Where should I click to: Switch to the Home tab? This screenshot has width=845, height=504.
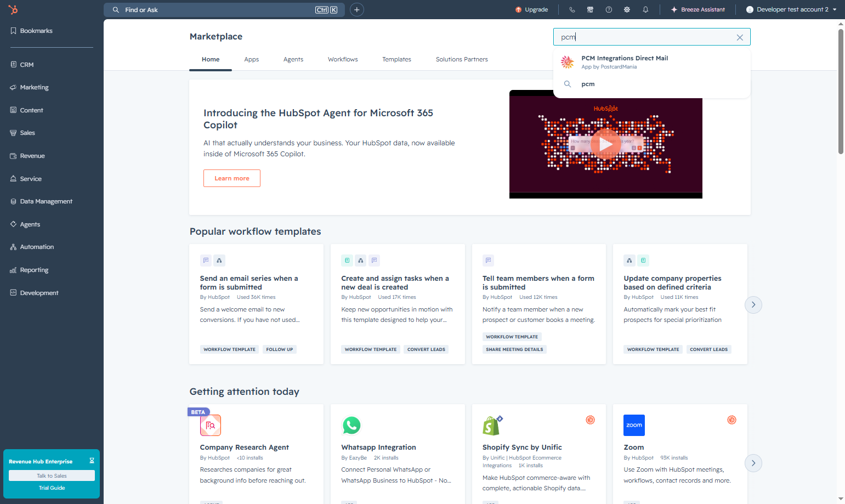(211, 59)
